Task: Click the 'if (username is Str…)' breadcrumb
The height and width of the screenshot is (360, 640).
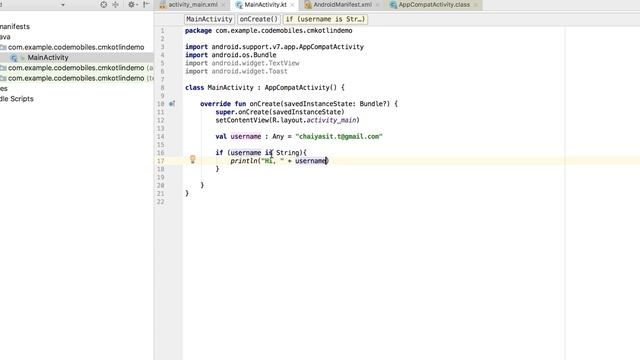Action: tap(325, 19)
